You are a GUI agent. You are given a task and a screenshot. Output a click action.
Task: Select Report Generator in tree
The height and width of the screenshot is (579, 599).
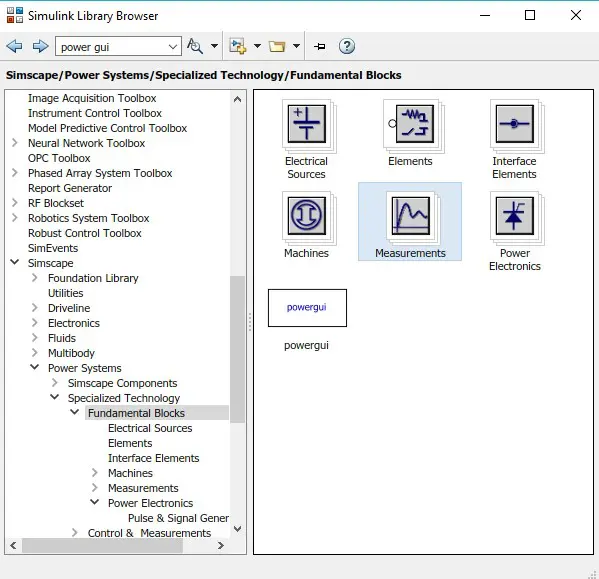point(70,188)
